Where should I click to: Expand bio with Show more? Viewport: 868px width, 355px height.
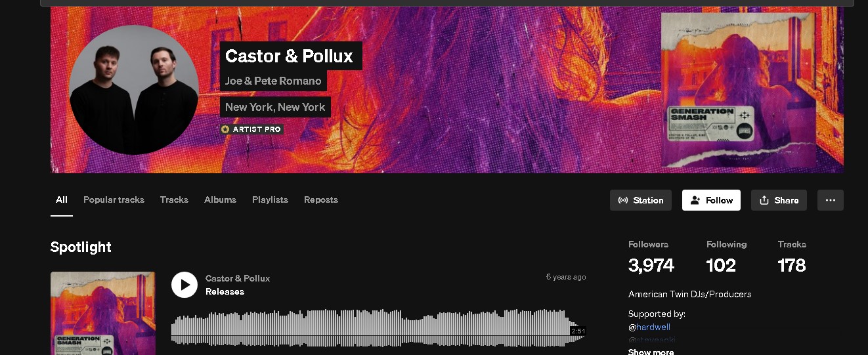[x=651, y=352]
